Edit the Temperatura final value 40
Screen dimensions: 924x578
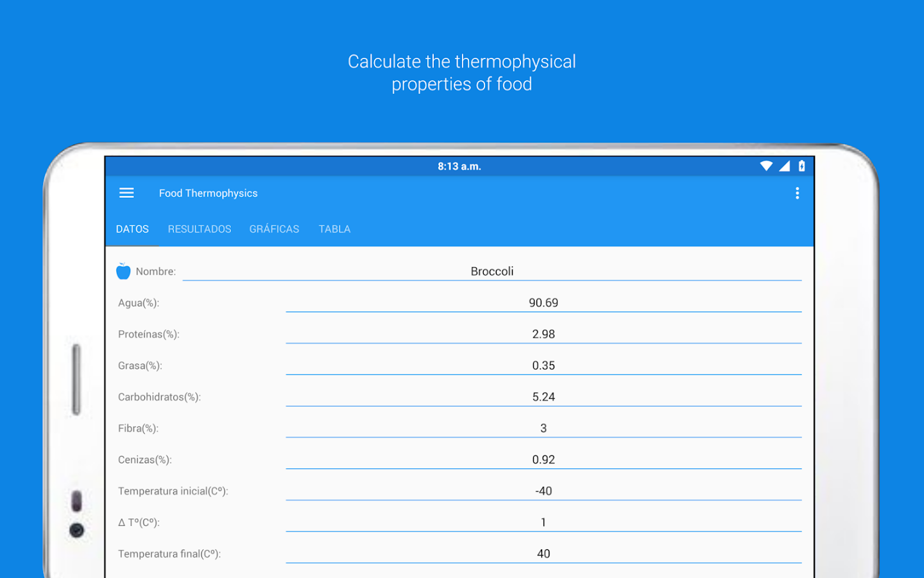pos(543,554)
